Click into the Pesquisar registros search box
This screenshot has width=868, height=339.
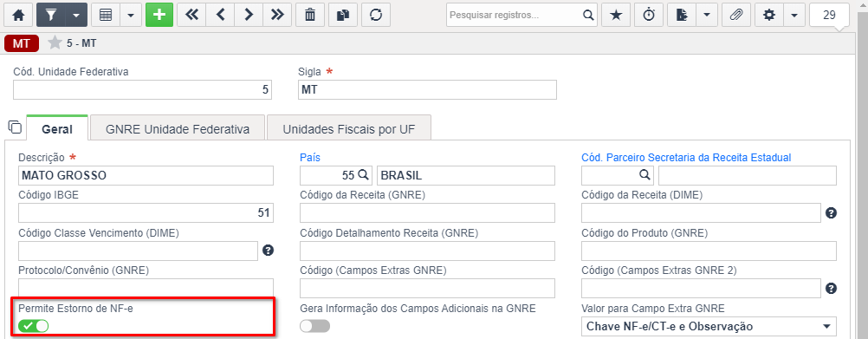point(513,15)
